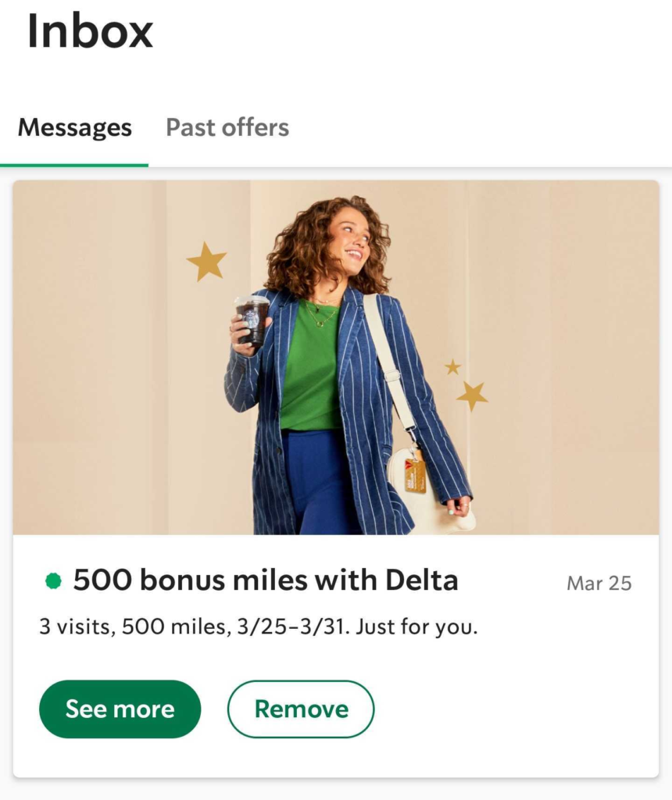Click the gold card attached to the white bag

415,474
